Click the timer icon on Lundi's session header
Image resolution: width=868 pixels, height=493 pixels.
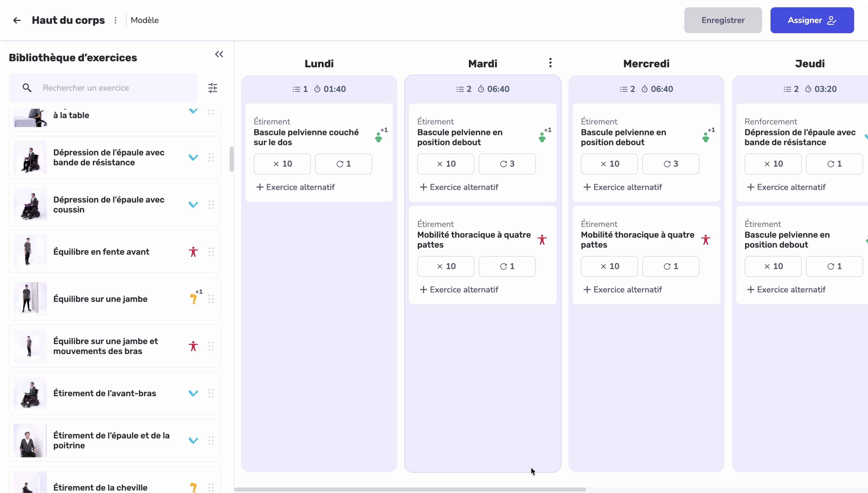point(317,89)
